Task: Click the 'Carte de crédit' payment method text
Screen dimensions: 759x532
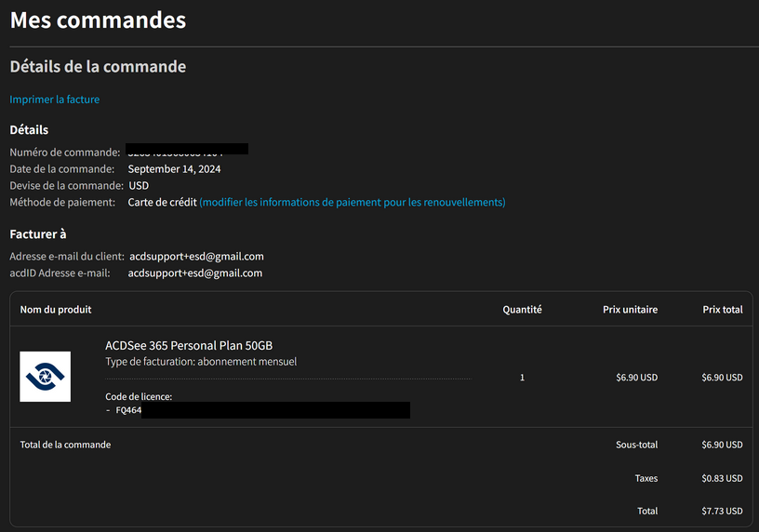Action: [162, 202]
